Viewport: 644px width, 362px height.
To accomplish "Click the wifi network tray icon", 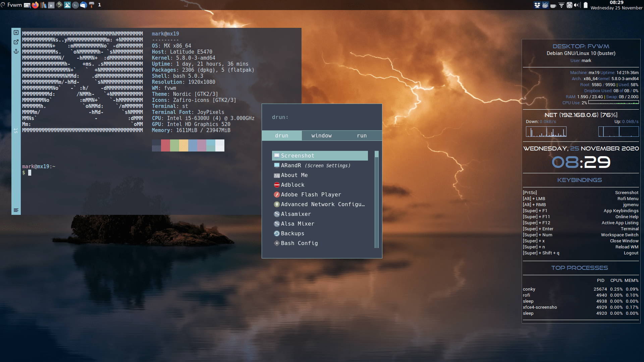I will click(561, 5).
